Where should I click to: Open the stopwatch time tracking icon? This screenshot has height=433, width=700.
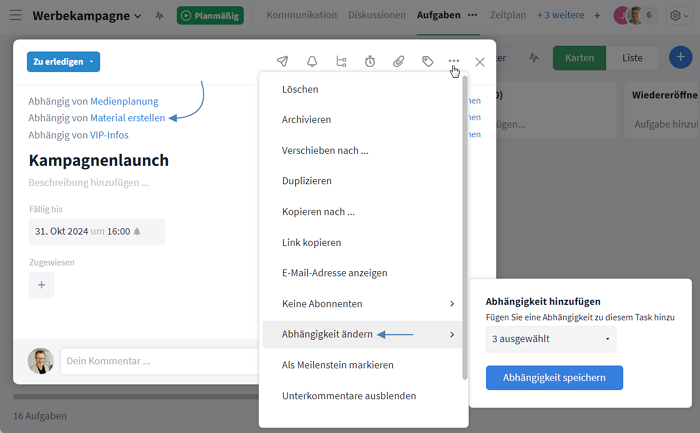pyautogui.click(x=370, y=62)
